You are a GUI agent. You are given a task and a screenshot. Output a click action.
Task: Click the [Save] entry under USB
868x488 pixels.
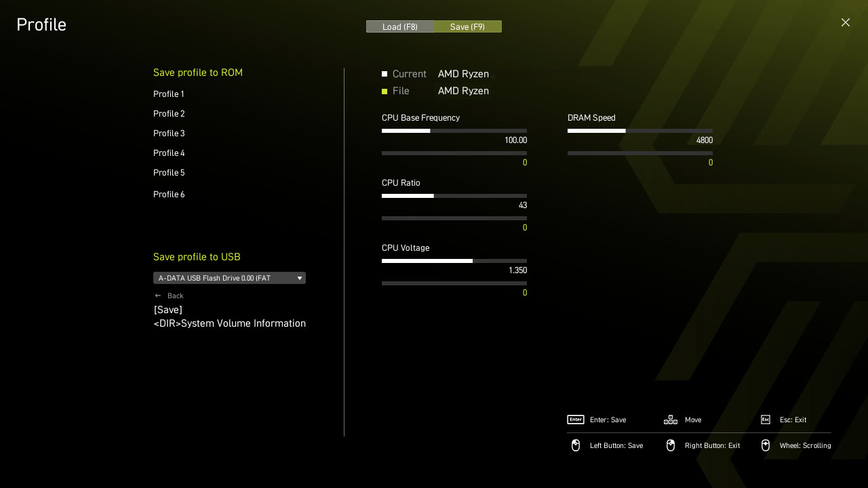pyautogui.click(x=167, y=310)
